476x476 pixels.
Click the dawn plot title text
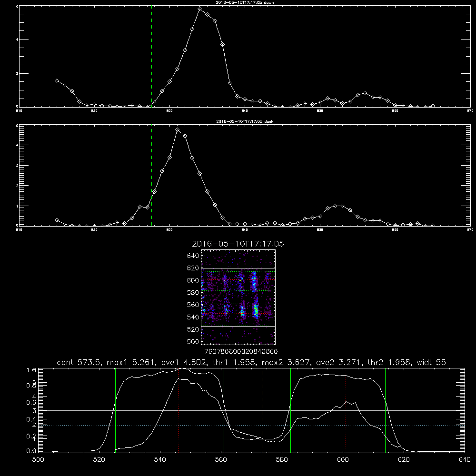click(245, 2)
